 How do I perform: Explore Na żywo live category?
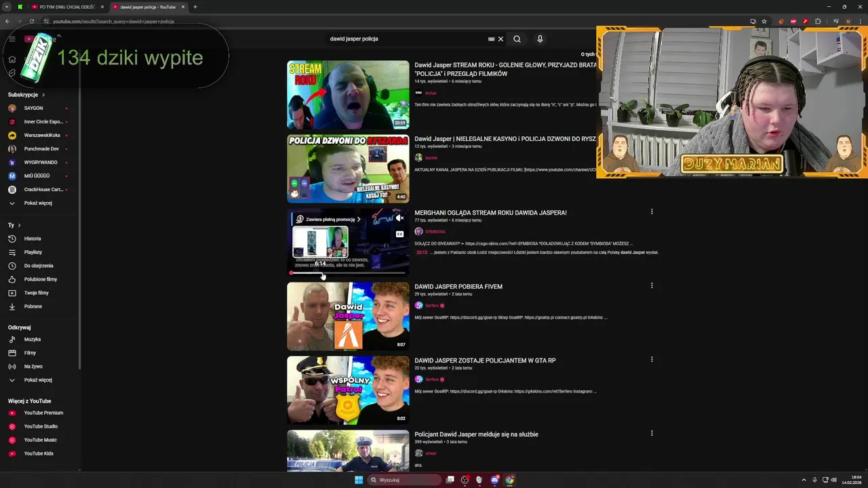[x=33, y=366]
